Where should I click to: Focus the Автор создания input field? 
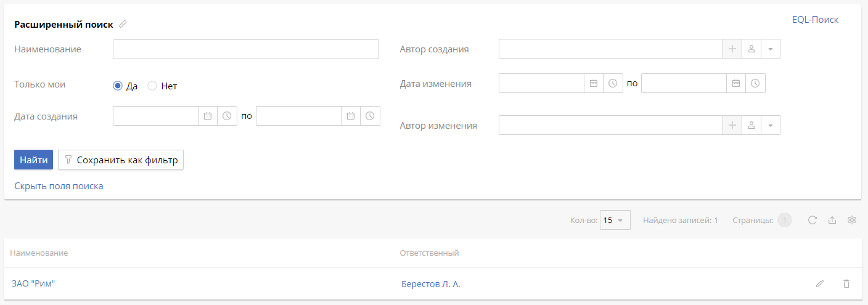point(611,49)
